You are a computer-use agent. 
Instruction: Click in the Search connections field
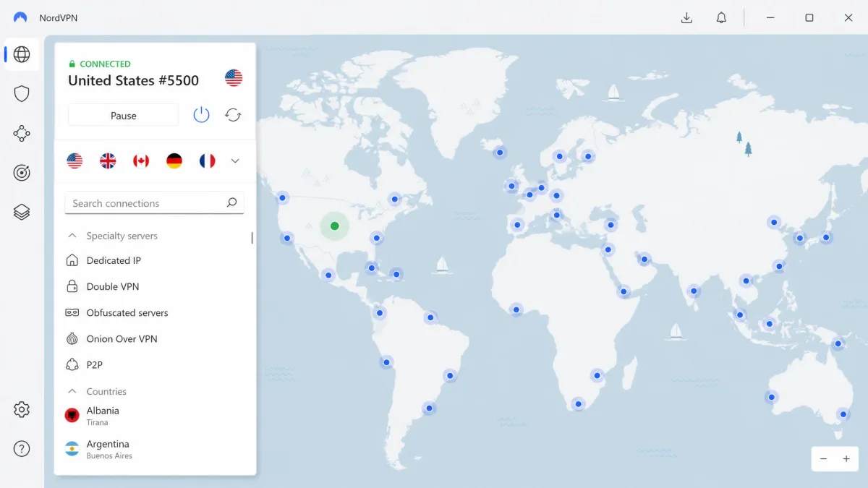point(154,203)
